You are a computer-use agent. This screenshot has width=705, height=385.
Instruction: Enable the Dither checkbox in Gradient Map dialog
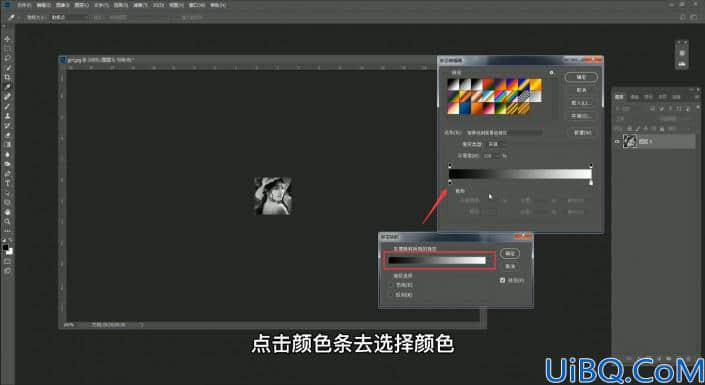pyautogui.click(x=390, y=285)
